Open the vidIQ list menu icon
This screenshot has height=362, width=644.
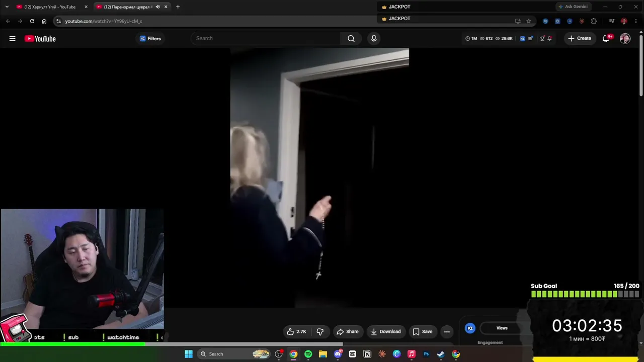click(x=530, y=39)
